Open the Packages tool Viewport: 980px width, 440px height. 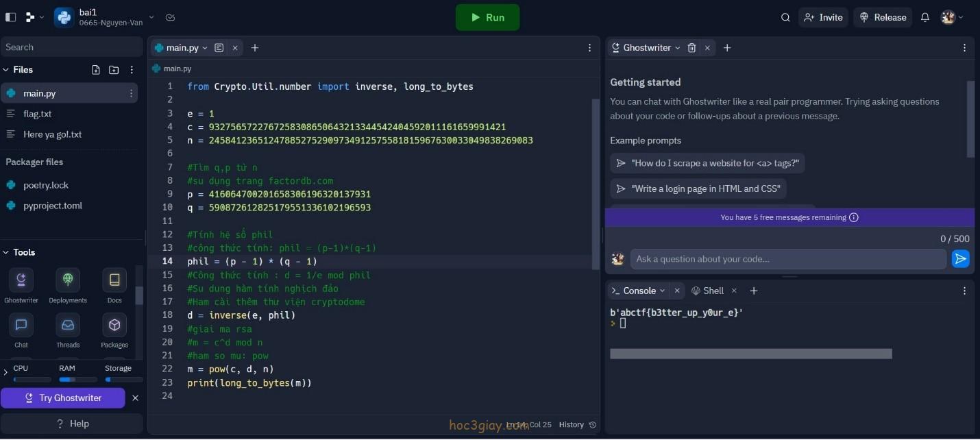[114, 325]
